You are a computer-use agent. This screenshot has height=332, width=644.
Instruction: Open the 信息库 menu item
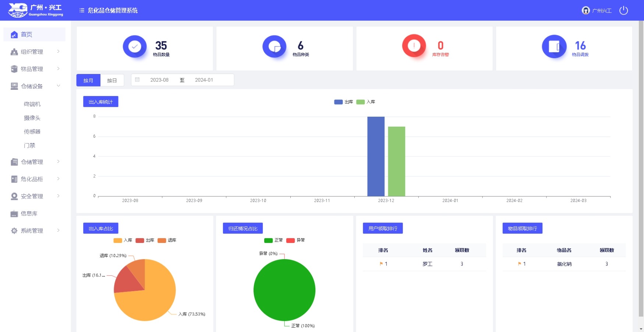[29, 213]
